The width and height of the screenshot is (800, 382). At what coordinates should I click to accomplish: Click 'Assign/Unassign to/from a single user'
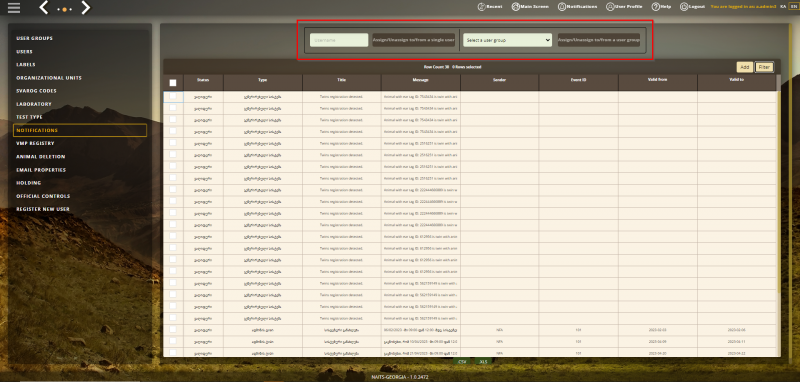pyautogui.click(x=413, y=40)
